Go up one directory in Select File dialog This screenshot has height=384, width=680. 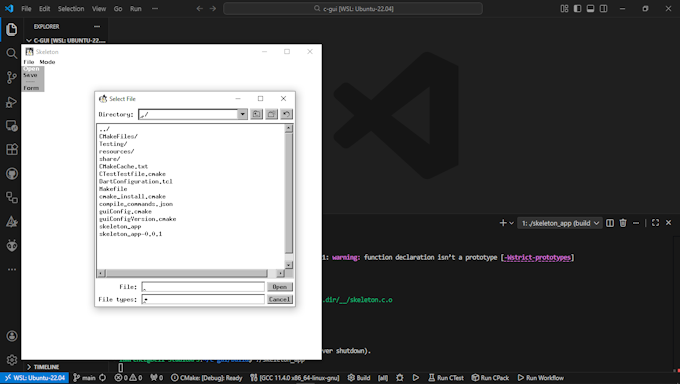(256, 114)
